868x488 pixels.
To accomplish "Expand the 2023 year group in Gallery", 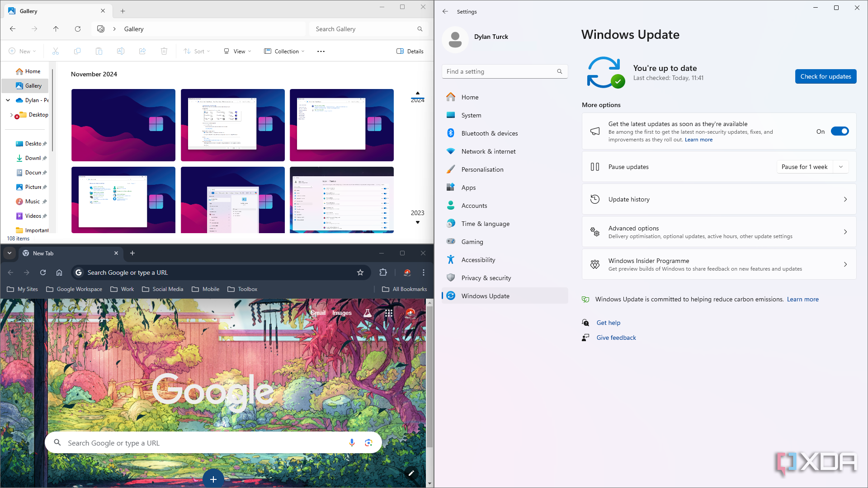I will pos(417,222).
